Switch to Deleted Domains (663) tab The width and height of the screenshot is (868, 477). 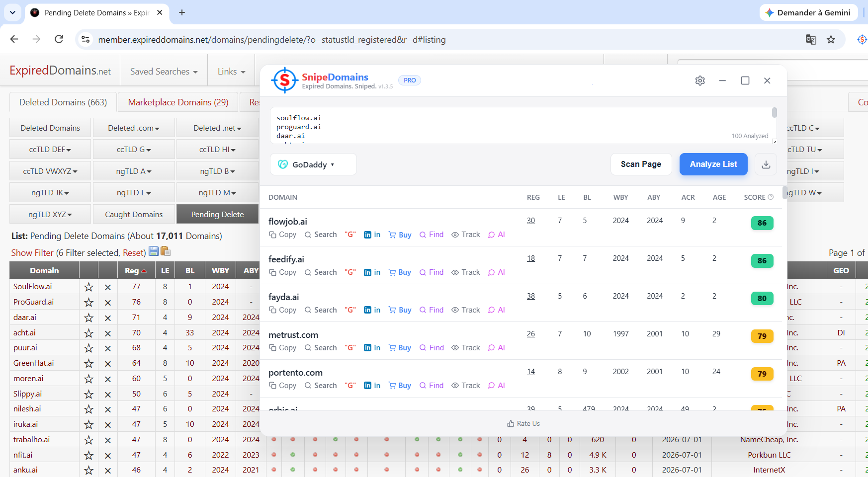63,102
